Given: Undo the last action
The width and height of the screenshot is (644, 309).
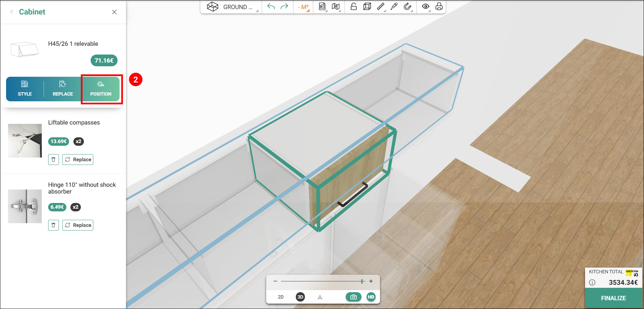Looking at the screenshot, I should coord(271,7).
